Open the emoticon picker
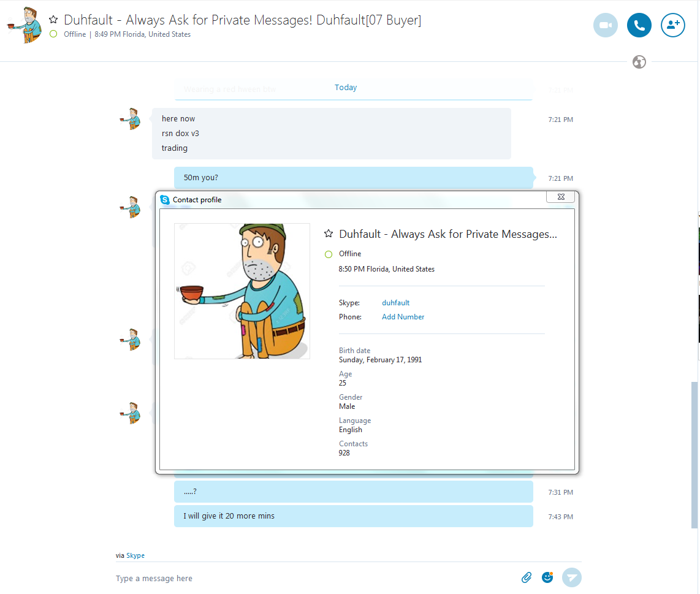The height and width of the screenshot is (594, 700). [547, 577]
